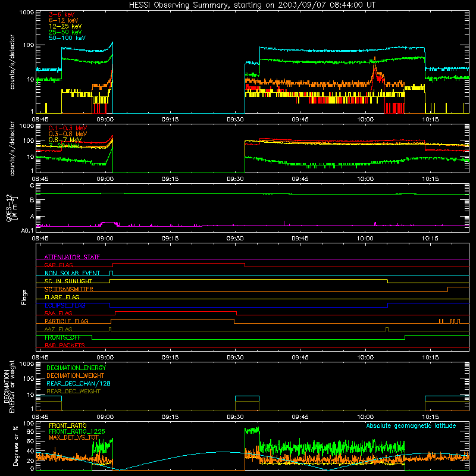
Task: Click the 0.3-0.8 MeV legend label
Action: point(68,134)
